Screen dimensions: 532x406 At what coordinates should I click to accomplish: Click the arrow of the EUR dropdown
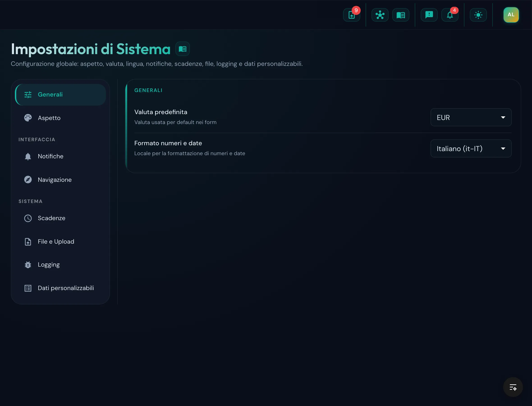[503, 118]
